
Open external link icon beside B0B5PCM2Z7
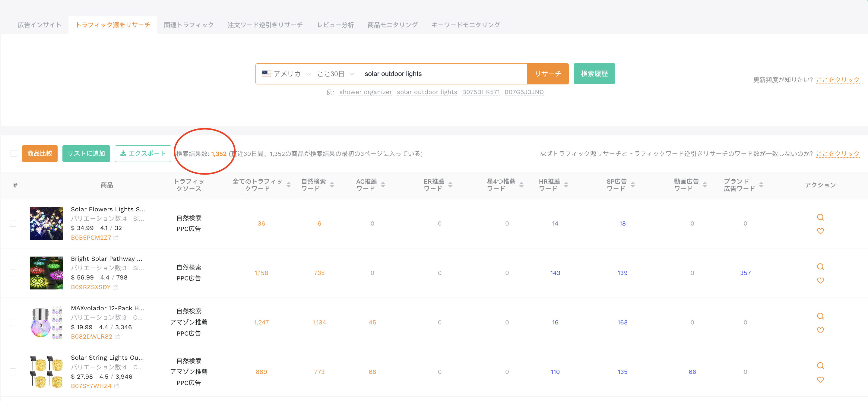click(x=116, y=238)
